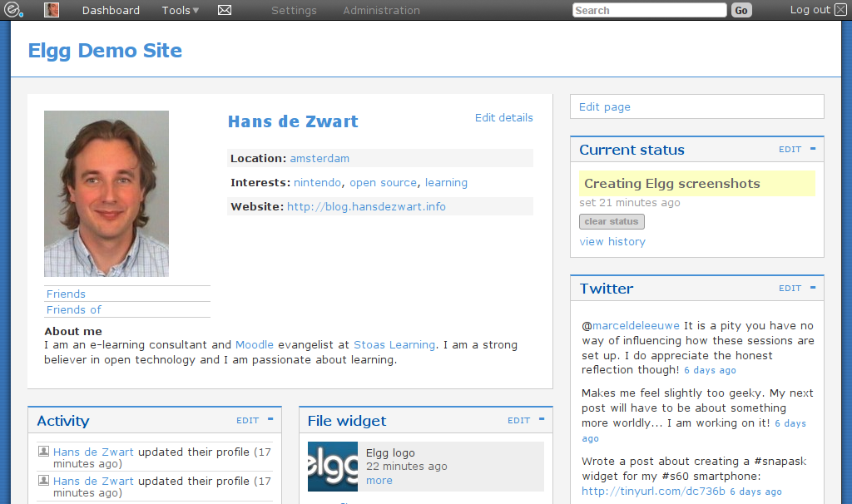Open the Friends link
Image resolution: width=852 pixels, height=504 pixels.
(66, 294)
